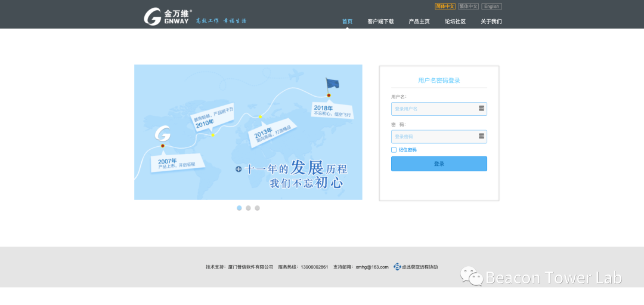Open the 论坛社区 menu item
Image resolution: width=644 pixels, height=305 pixels.
pos(455,21)
